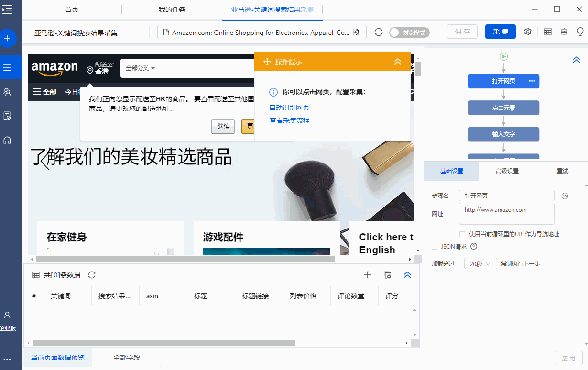Open the more options dots in sidebar bottom
588x370 pixels.
click(7, 359)
